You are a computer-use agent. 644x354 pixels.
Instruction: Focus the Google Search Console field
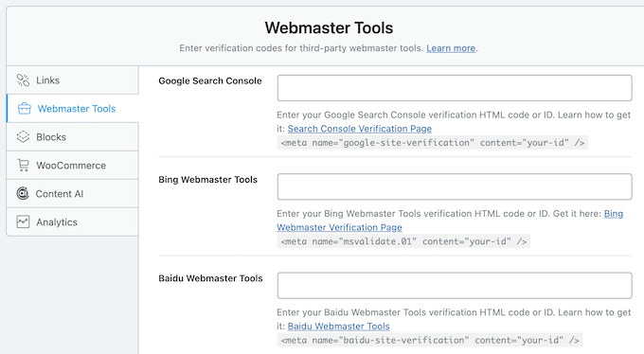pos(455,88)
